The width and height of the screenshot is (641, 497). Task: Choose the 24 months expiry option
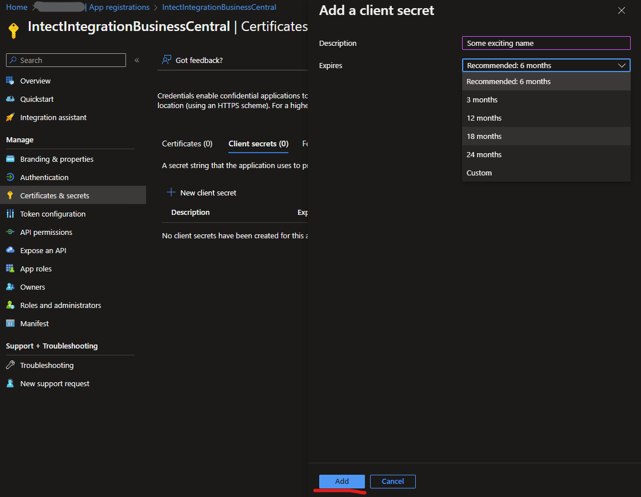pos(546,154)
